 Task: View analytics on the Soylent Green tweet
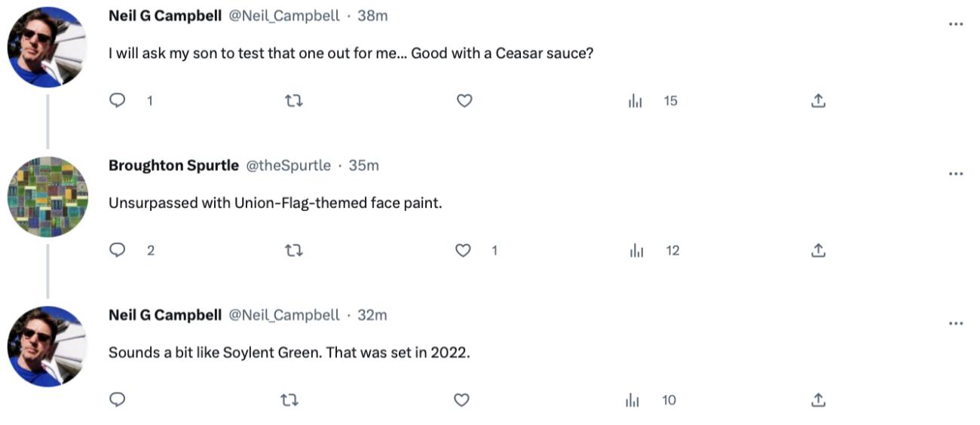(633, 400)
